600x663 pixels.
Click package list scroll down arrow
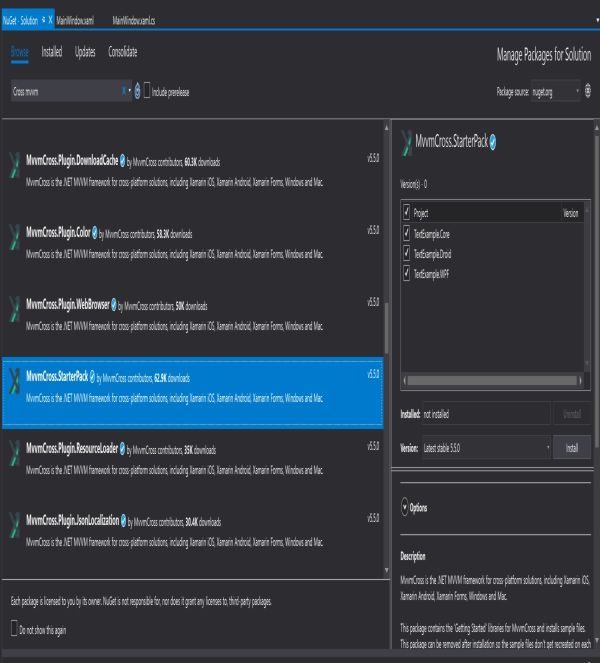tap(386, 570)
